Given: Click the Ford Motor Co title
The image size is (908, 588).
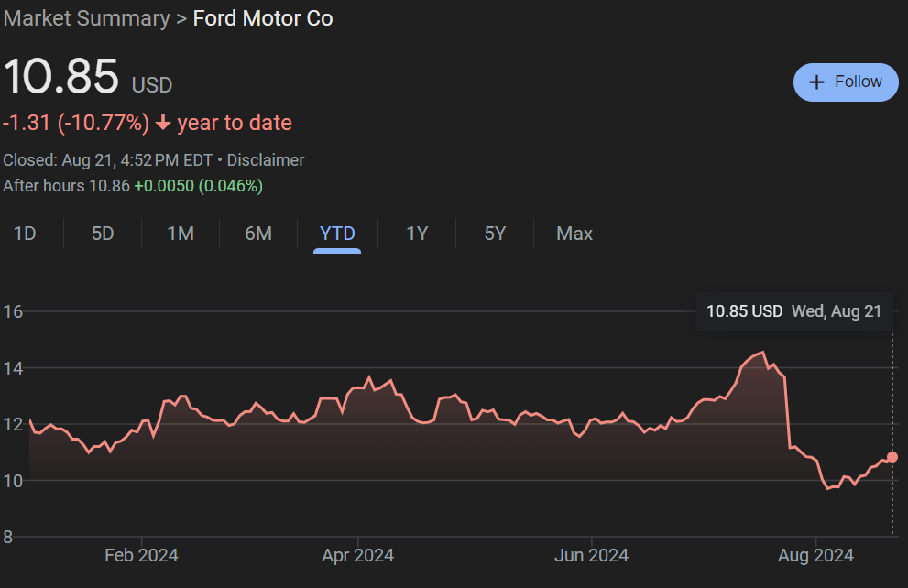Looking at the screenshot, I should 263,18.
